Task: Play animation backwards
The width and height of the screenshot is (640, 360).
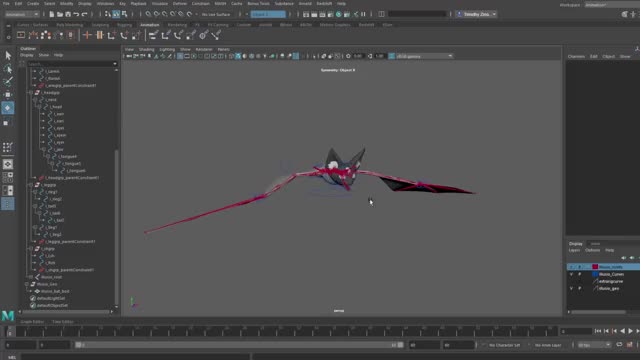Action: (x=622, y=331)
